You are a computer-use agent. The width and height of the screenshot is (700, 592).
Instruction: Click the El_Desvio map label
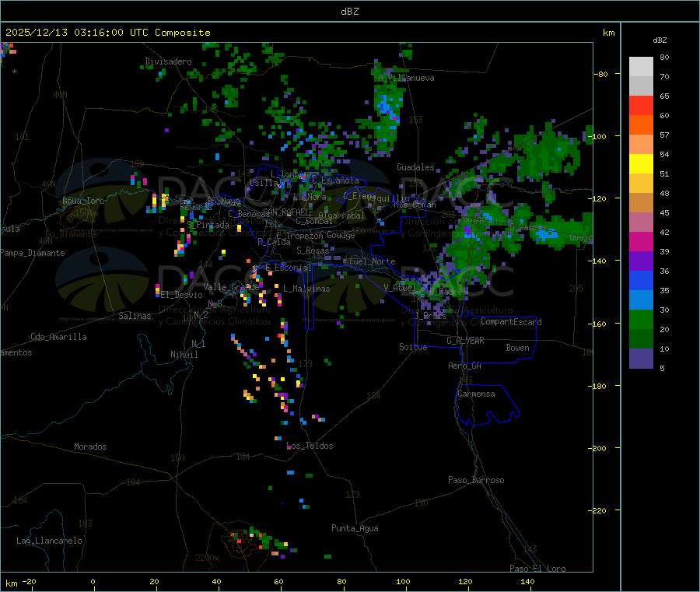(x=182, y=295)
